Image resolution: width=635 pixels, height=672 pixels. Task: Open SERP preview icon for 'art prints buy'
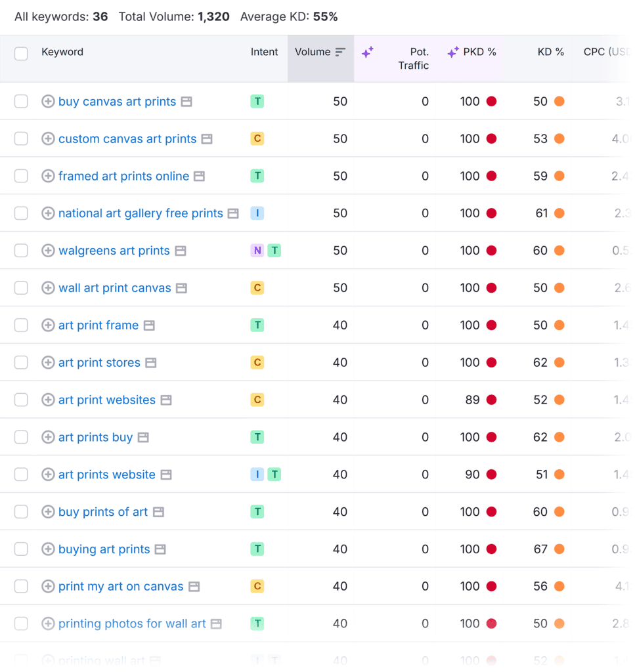(x=143, y=437)
